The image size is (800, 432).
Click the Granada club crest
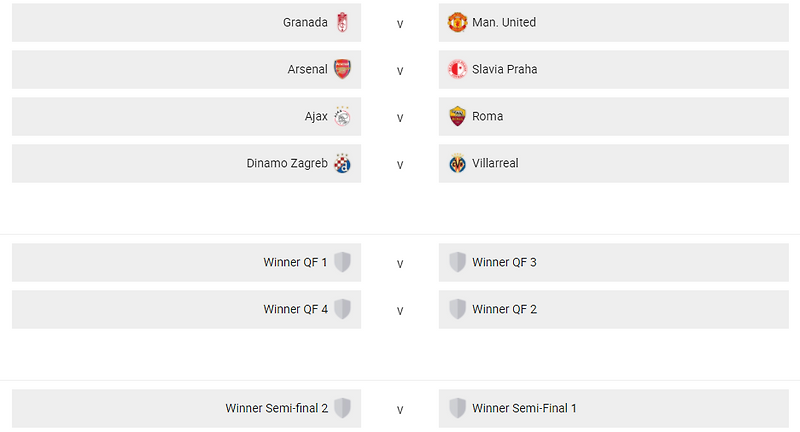[342, 22]
